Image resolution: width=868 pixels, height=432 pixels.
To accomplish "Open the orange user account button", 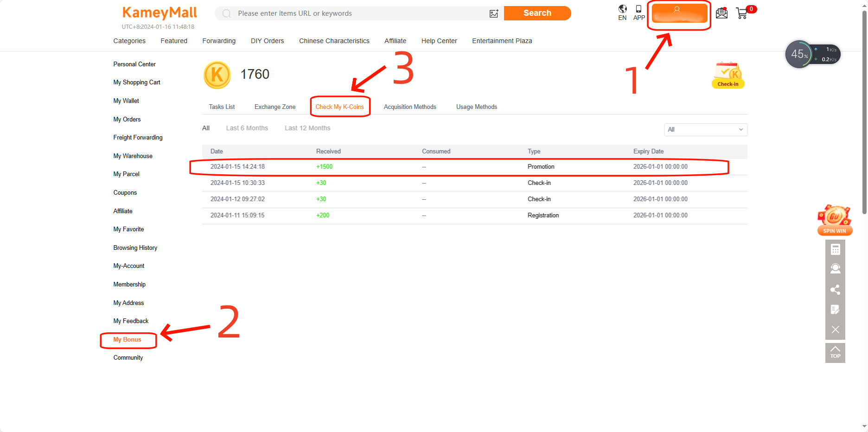I will pos(679,13).
